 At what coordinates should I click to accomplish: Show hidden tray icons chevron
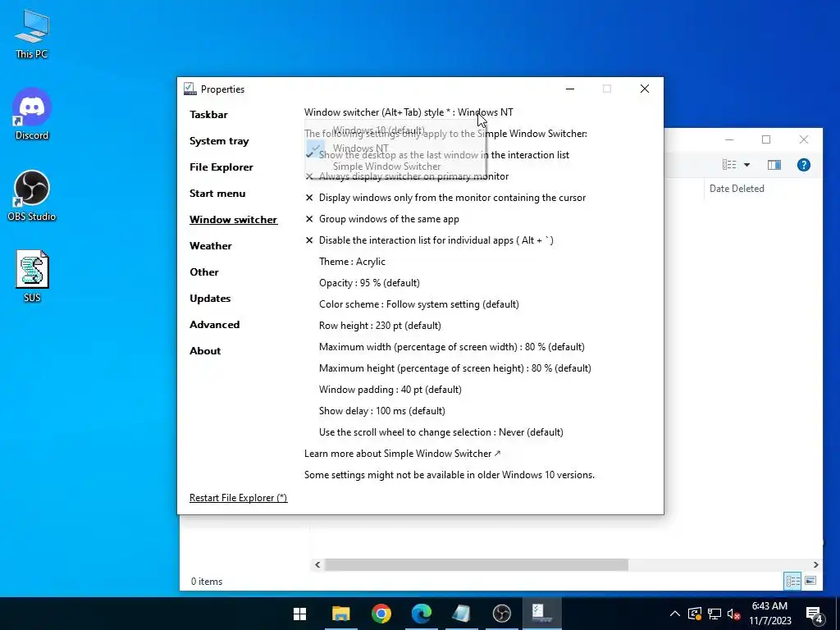point(675,614)
